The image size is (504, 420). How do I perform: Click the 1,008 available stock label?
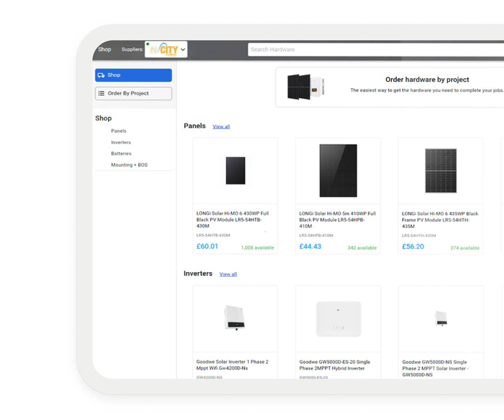(x=257, y=248)
